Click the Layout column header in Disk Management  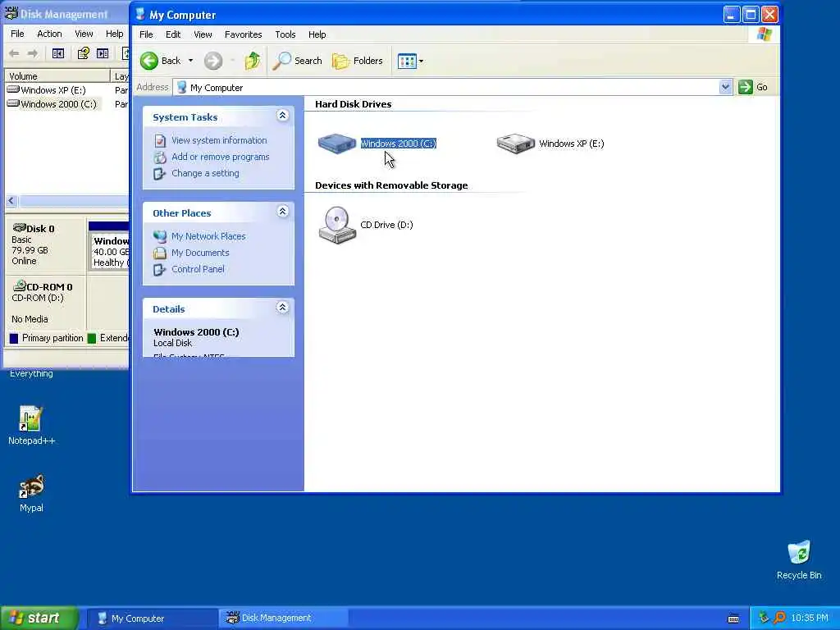point(120,76)
